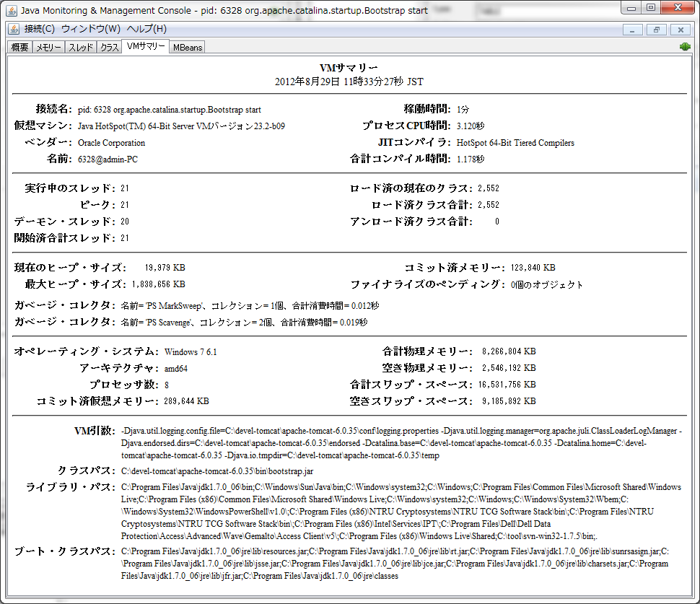Click current heap size 19,979 KB
Screen dimensions: 700x604
165,268
